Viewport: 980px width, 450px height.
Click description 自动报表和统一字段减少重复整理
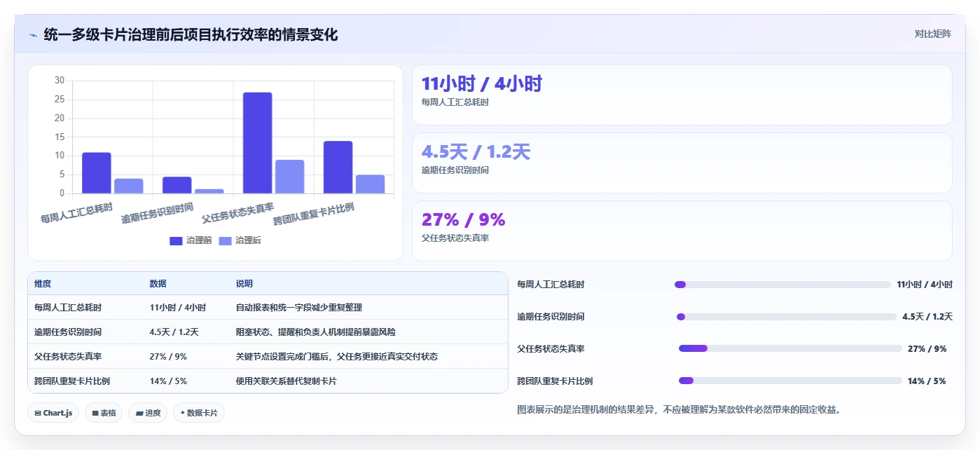(299, 308)
